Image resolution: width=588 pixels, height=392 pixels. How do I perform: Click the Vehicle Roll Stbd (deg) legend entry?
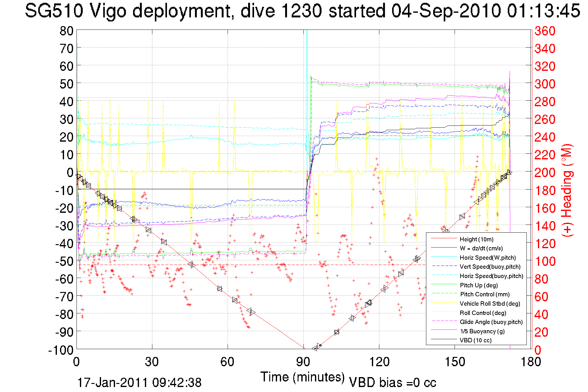pos(490,303)
